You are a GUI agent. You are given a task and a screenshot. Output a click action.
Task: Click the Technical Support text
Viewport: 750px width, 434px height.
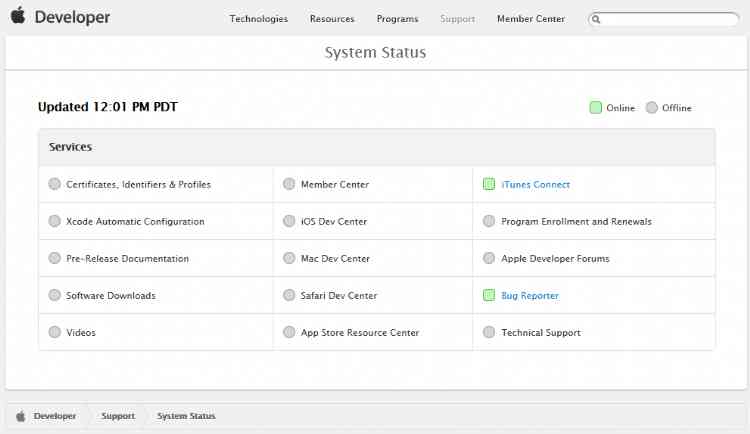[541, 333]
